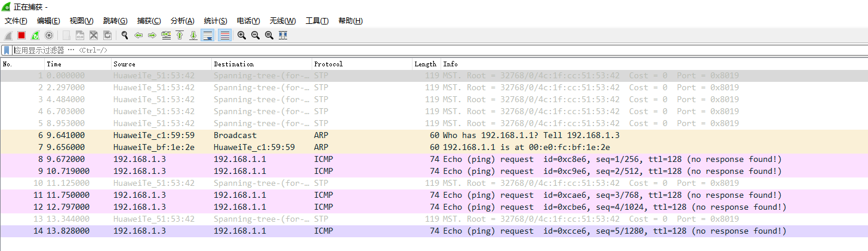Go forward to next packet with the right arrow

point(152,35)
